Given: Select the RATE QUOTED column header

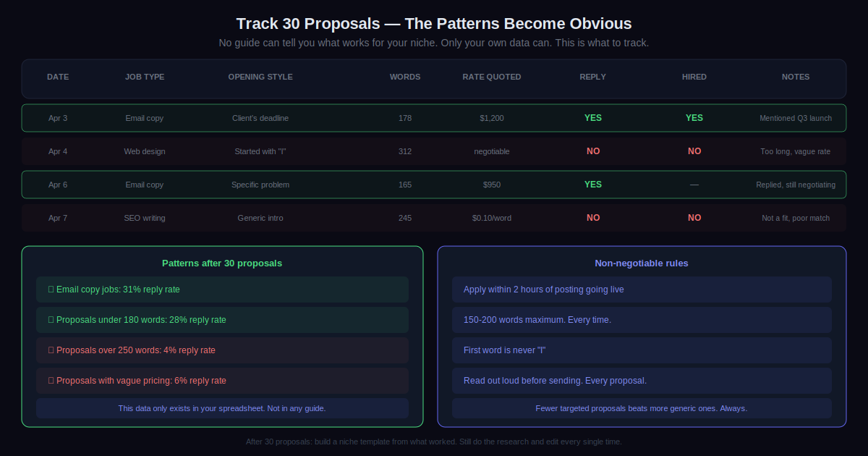Looking at the screenshot, I should [x=492, y=77].
